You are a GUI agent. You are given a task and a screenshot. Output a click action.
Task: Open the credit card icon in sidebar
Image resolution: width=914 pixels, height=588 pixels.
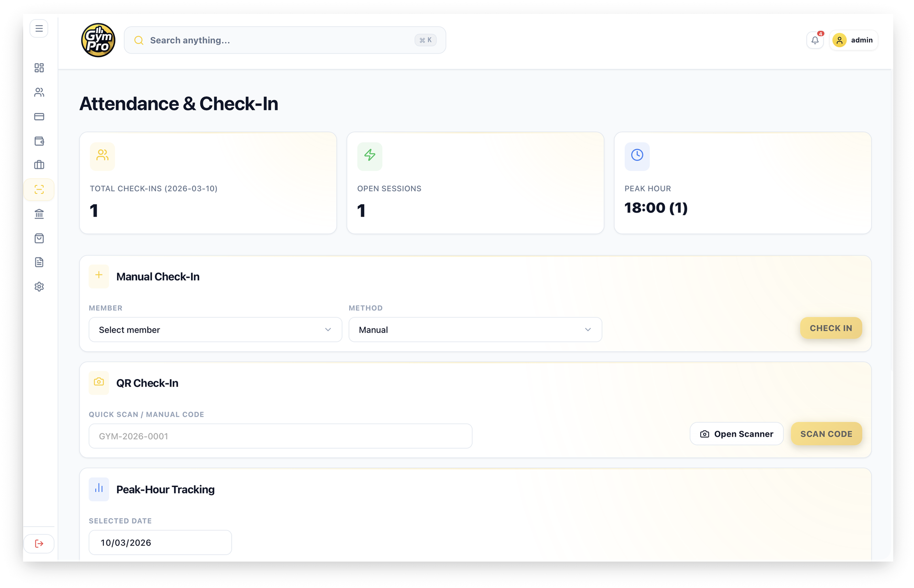click(x=39, y=117)
